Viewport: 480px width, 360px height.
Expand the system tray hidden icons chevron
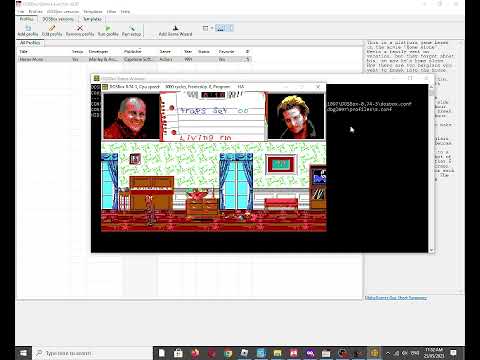[x=388, y=353]
